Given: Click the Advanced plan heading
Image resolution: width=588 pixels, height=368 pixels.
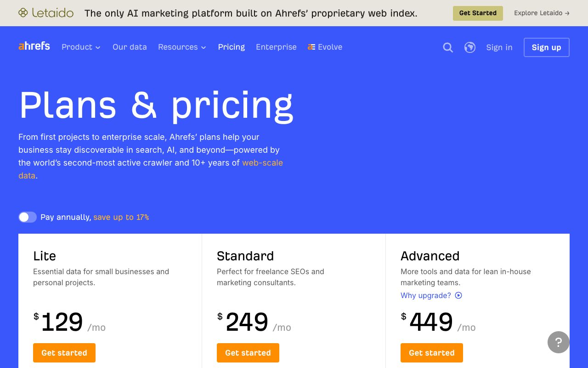Looking at the screenshot, I should 430,256.
